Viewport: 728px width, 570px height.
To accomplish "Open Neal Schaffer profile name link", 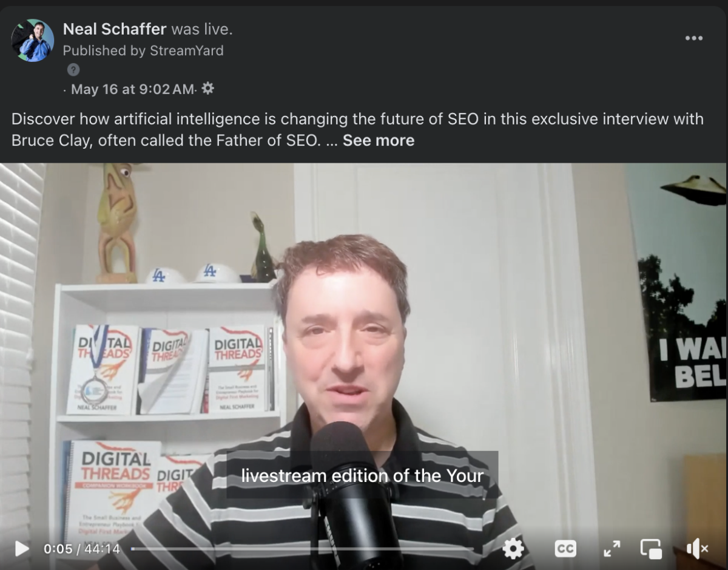I will [x=115, y=29].
